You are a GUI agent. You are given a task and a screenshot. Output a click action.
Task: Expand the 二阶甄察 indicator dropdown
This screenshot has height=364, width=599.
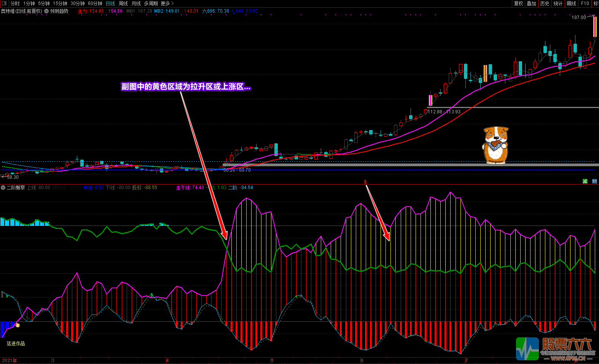(x=3, y=188)
